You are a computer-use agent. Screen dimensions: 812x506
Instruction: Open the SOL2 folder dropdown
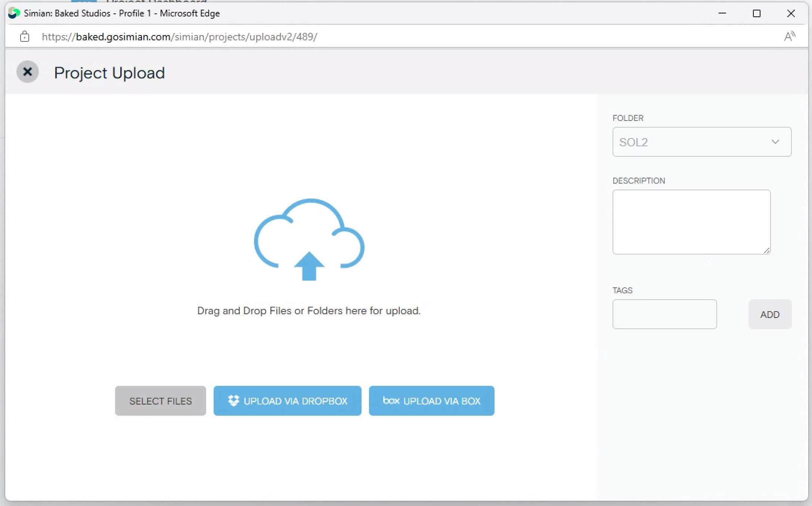tap(695, 142)
